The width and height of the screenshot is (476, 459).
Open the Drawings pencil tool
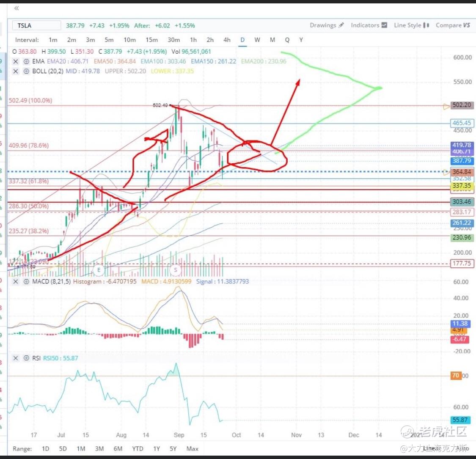tap(327, 25)
